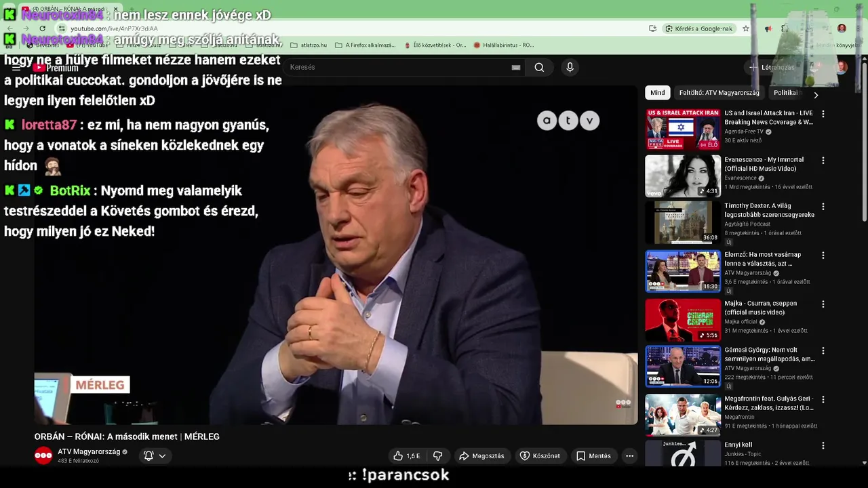
Task: Open the Elemző: Ha most vasárnap video title
Action: [762, 259]
